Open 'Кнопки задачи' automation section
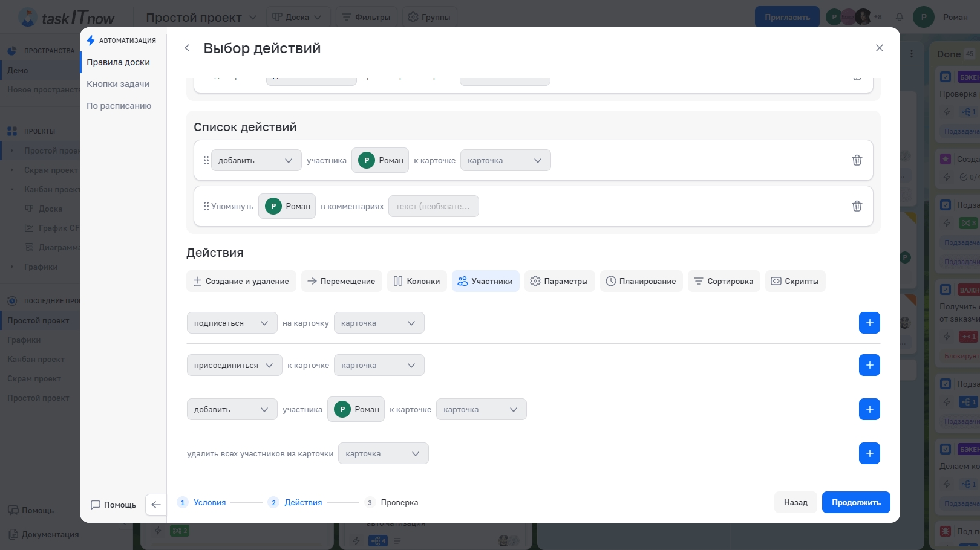The height and width of the screenshot is (550, 980). coord(118,84)
